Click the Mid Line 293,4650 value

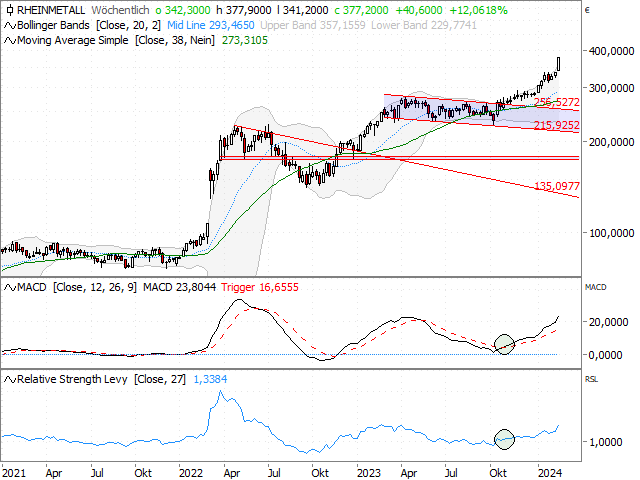[x=211, y=25]
